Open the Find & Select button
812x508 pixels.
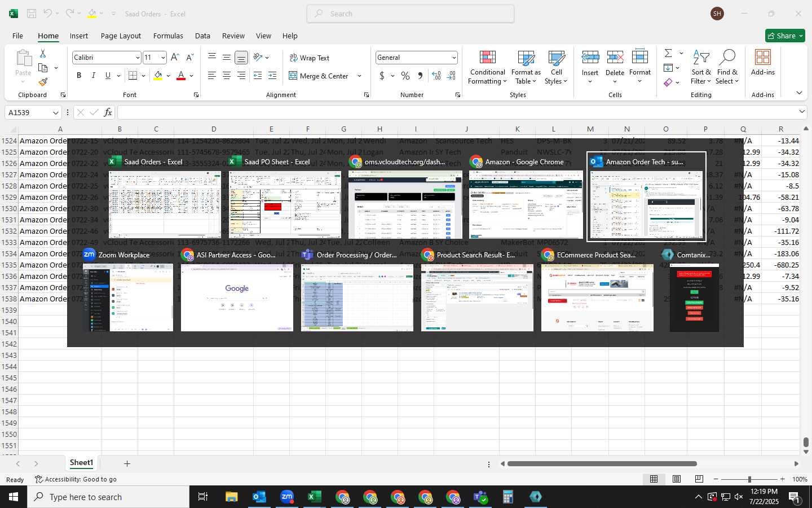727,67
